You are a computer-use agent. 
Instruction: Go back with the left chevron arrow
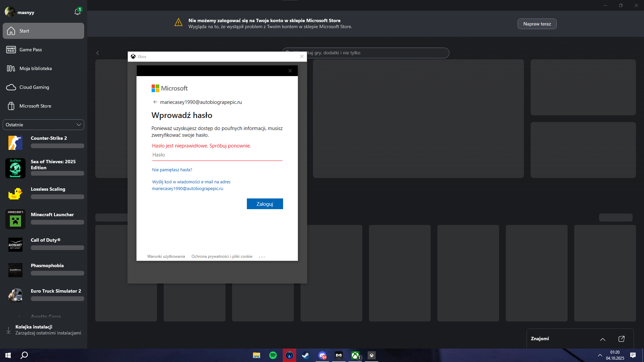[98, 53]
